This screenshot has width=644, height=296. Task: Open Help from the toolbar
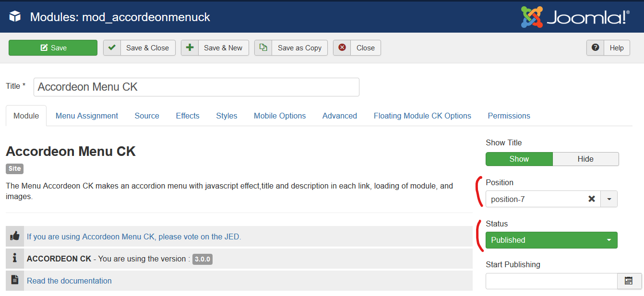click(608, 47)
